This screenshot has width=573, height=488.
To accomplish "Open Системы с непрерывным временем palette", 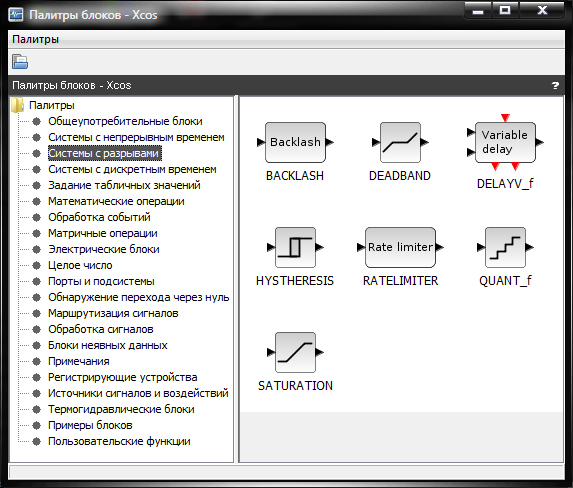I will click(x=136, y=137).
